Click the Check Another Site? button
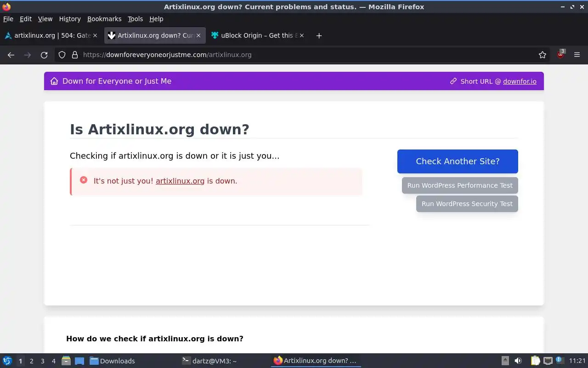Viewport: 588px width, 368px height. point(458,161)
